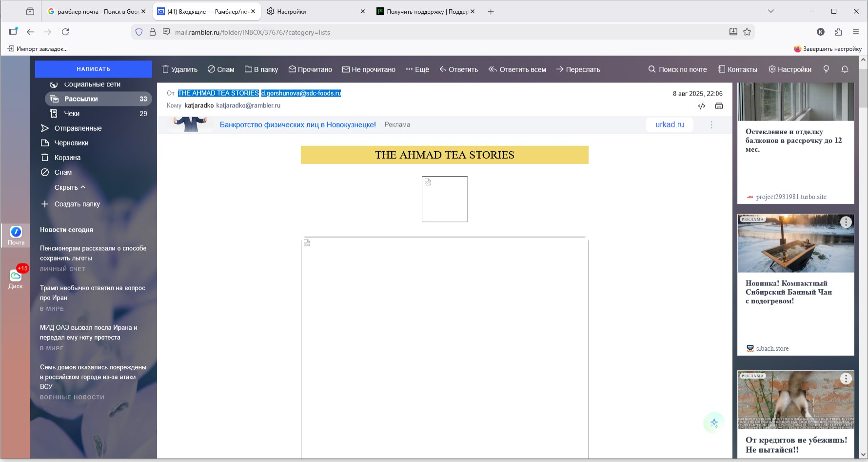868x462 pixels.
Task: Forward the email with Переслать
Action: pyautogui.click(x=578, y=69)
